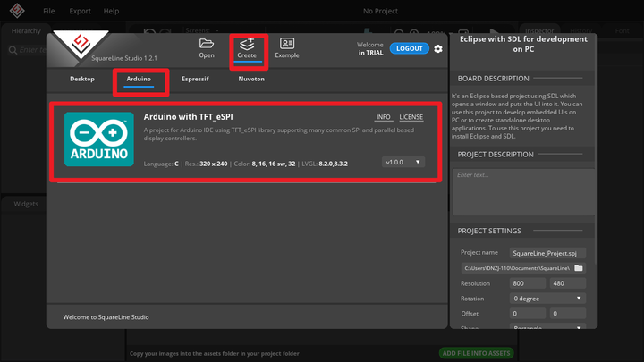This screenshot has height=362, width=644.
Task: Click the second Offset field
Action: (568, 314)
